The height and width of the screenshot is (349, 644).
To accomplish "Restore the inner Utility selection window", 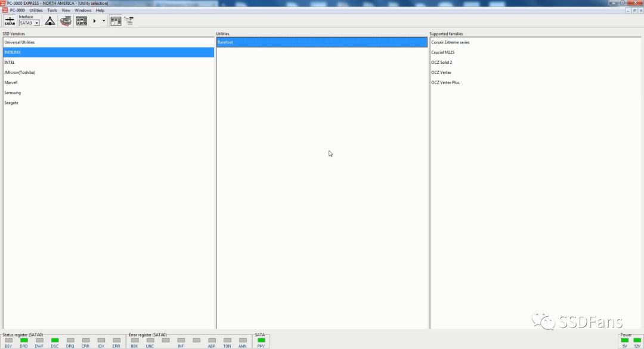I will pyautogui.click(x=634, y=10).
